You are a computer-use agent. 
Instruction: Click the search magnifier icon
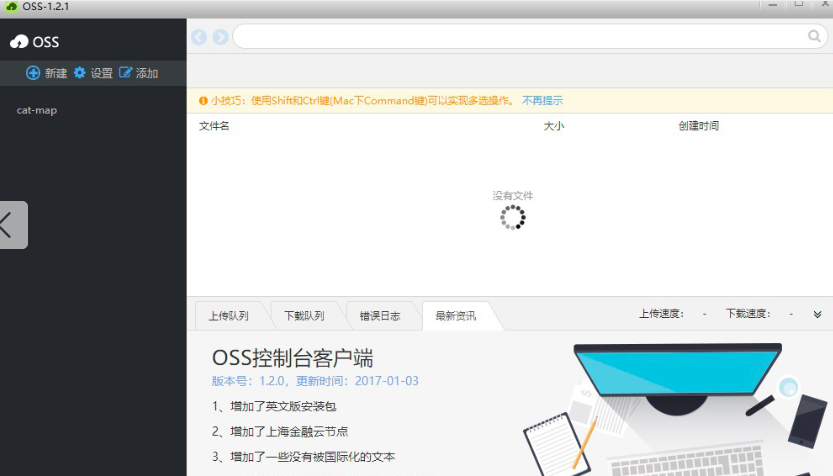(x=814, y=36)
